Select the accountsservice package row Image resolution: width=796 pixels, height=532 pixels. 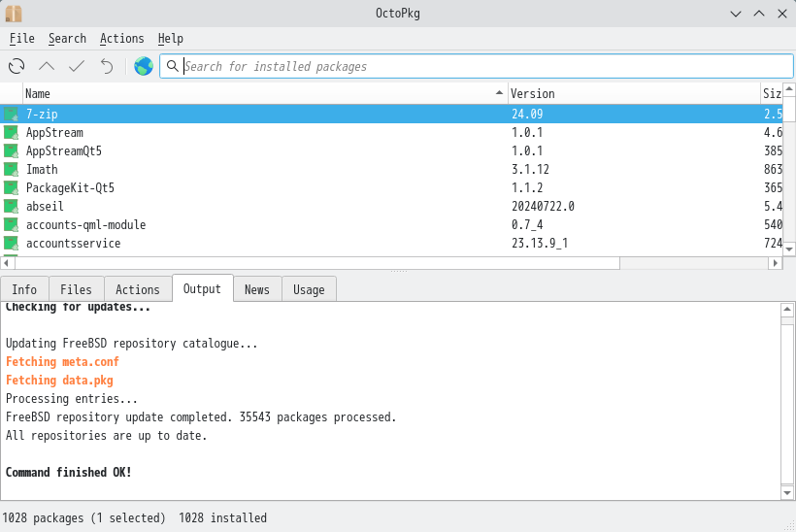[x=74, y=243]
